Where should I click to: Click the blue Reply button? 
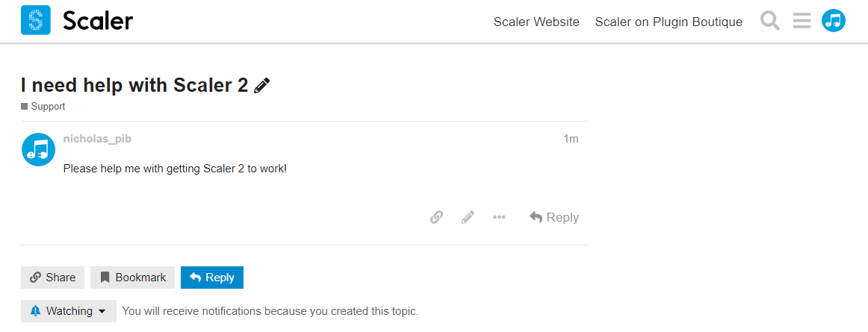[x=212, y=278]
